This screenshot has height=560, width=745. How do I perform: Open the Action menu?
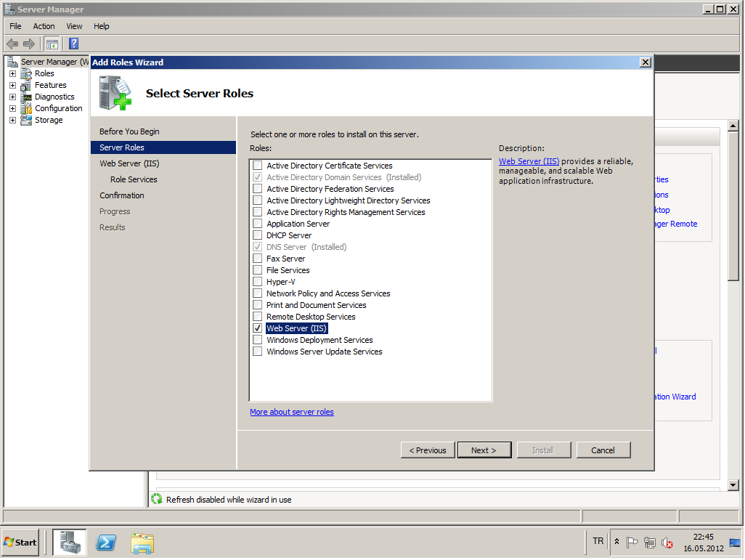(44, 26)
